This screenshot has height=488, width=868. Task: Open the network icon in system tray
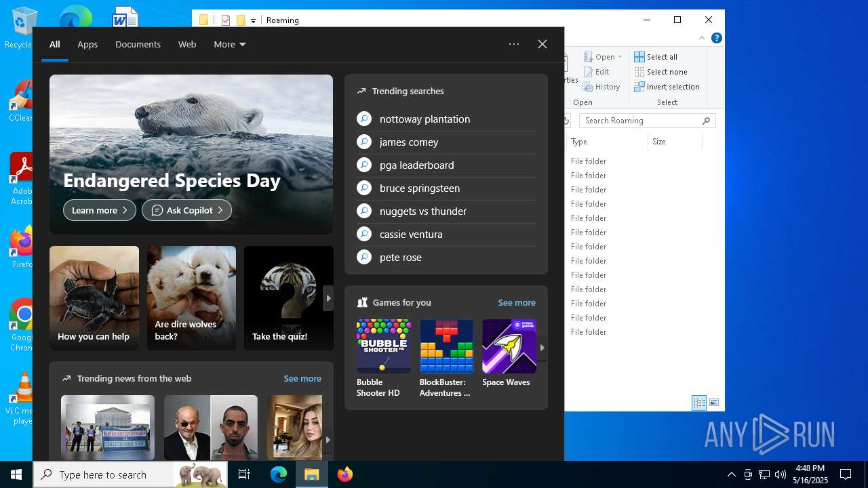pos(764,474)
